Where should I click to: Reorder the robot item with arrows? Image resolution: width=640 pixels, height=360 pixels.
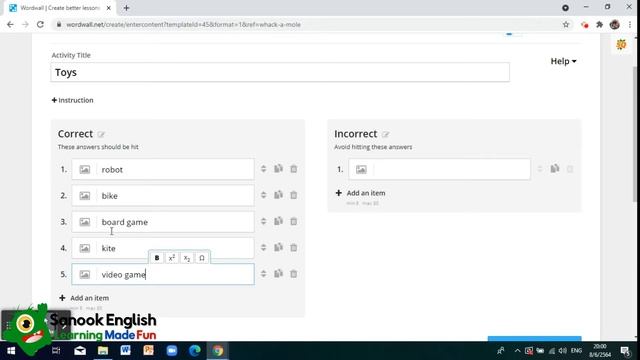point(263,169)
